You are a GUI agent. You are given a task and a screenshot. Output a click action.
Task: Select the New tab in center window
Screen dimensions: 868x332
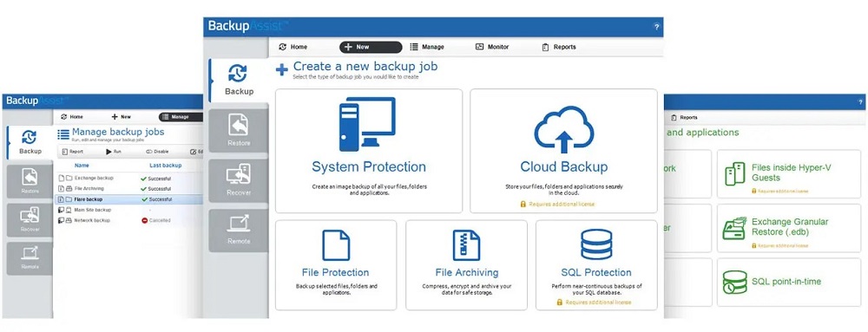(x=371, y=47)
